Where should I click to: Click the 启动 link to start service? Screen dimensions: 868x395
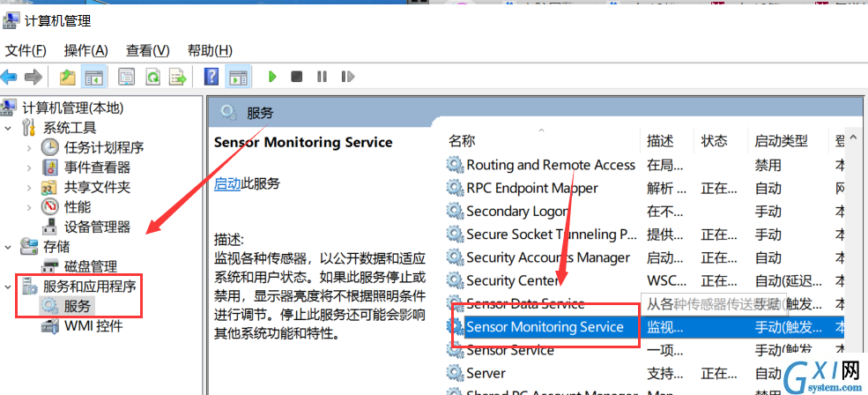[227, 184]
